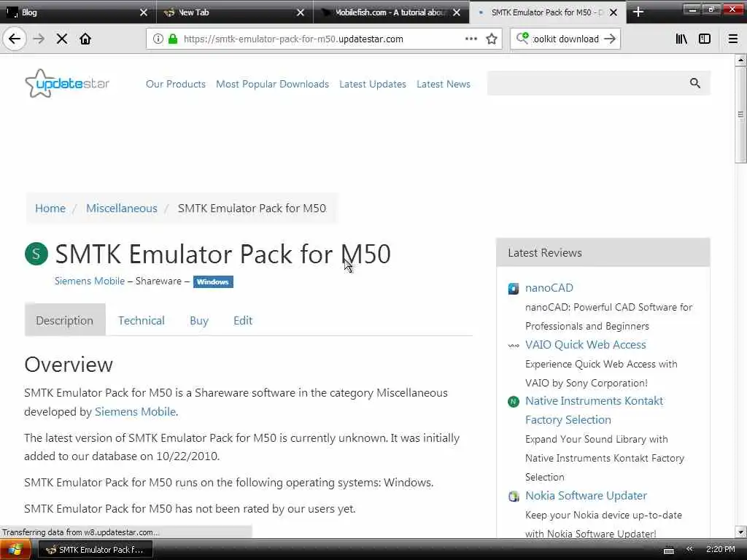Open Nokia Software Updater link
Viewport: 747px width, 560px height.
586,496
